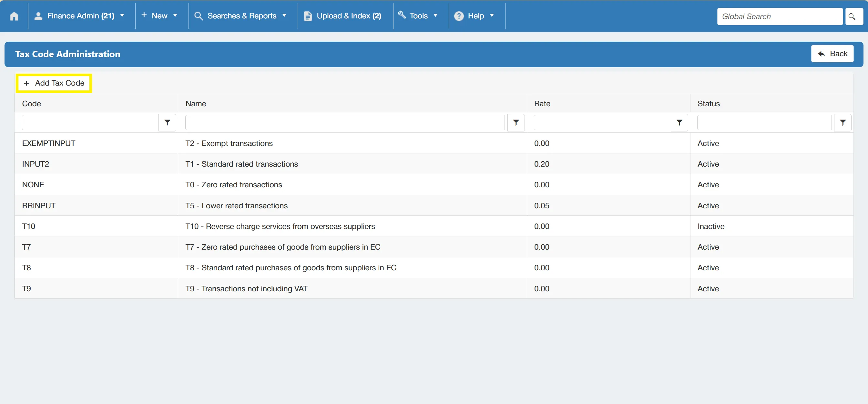The width and height of the screenshot is (868, 404).
Task: Select the NONE code cell
Action: tap(96, 185)
